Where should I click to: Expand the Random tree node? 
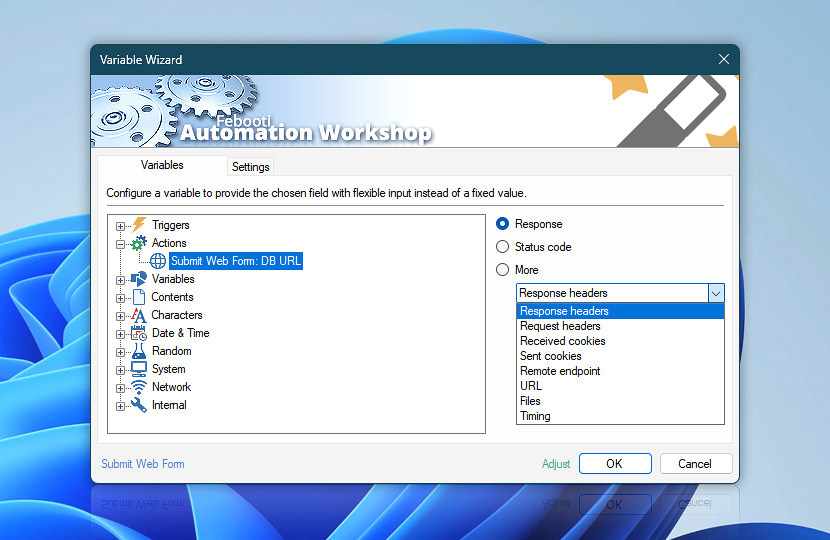point(120,352)
